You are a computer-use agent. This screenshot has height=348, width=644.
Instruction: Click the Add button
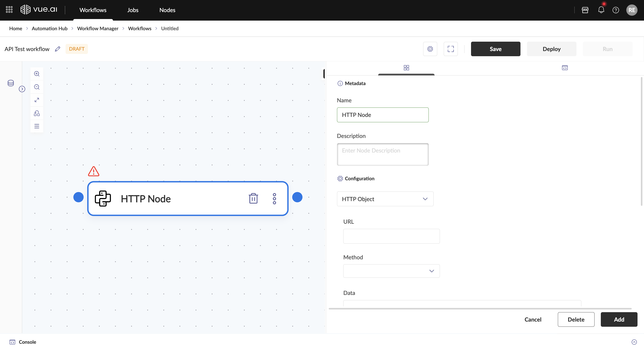point(619,320)
